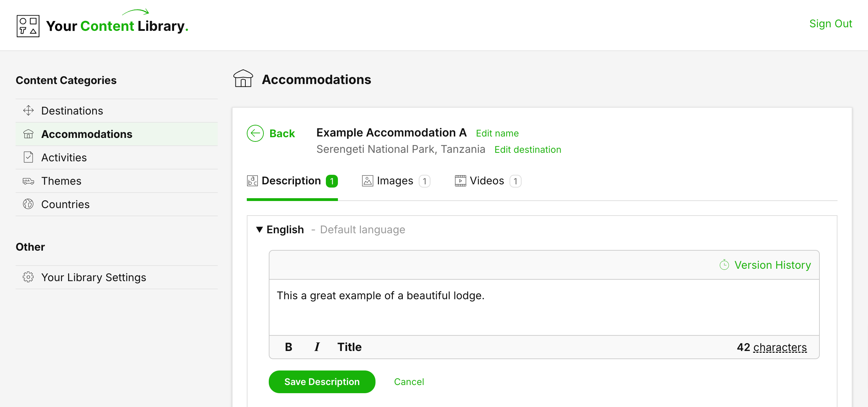This screenshot has height=407, width=868.
Task: Click the Edit name link
Action: pos(497,133)
